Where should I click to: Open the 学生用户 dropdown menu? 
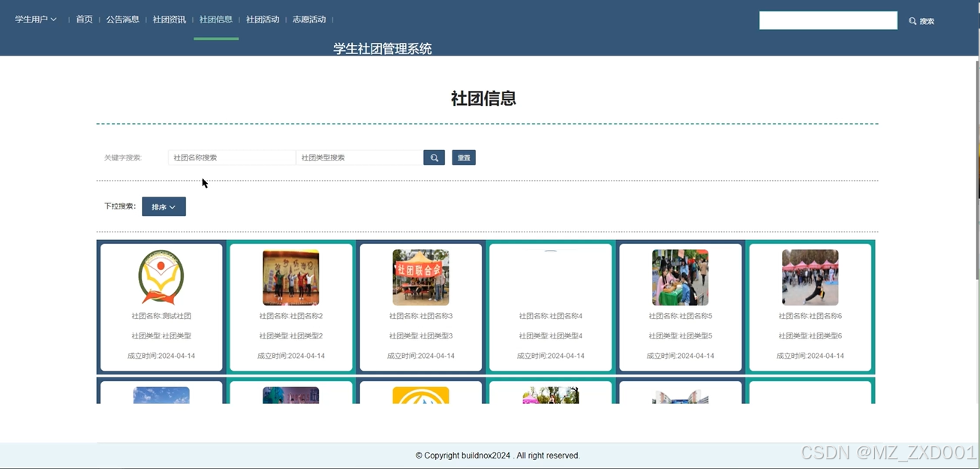[35, 20]
